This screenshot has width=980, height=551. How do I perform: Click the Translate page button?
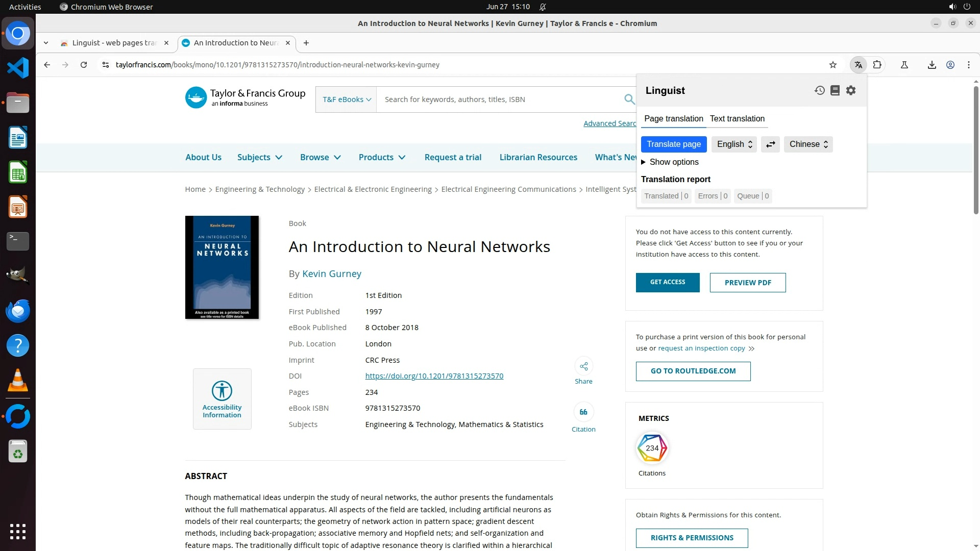tap(674, 144)
